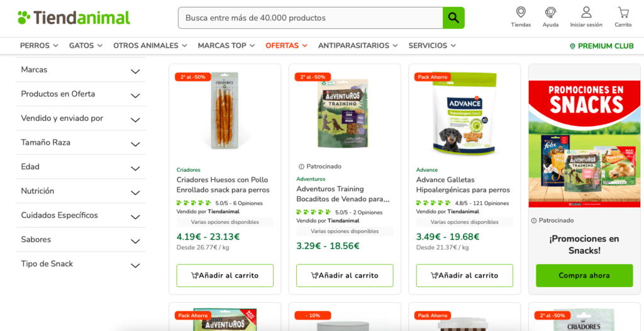Open the Tiendas location pin icon
This screenshot has width=644, height=331.
point(521,12)
